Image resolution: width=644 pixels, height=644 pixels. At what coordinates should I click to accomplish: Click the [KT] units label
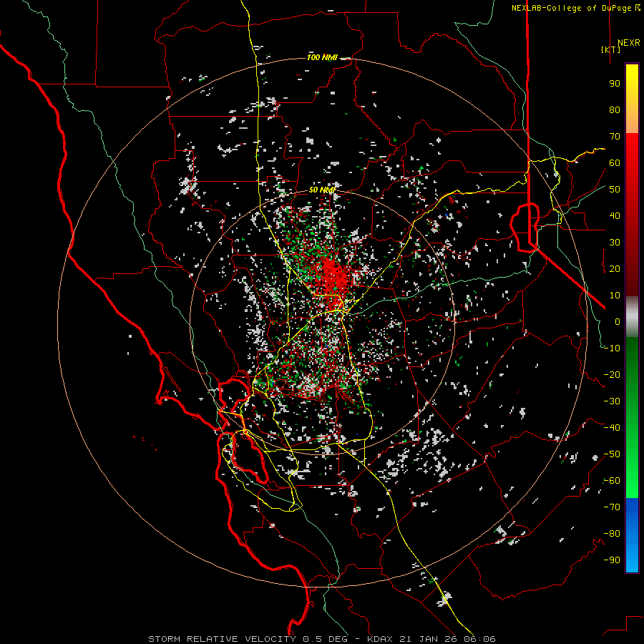click(x=611, y=49)
